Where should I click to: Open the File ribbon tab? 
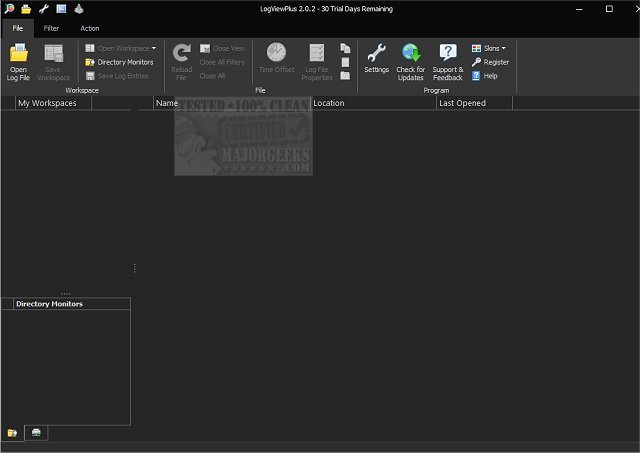18,28
